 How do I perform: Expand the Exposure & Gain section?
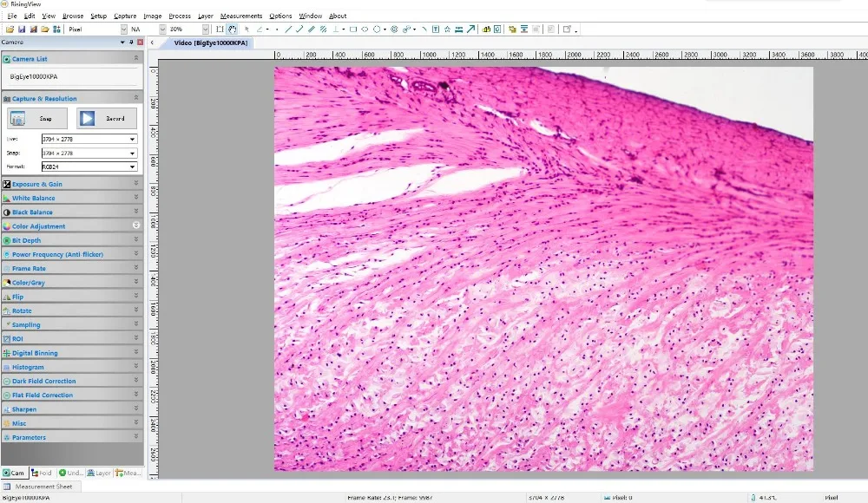pyautogui.click(x=72, y=184)
